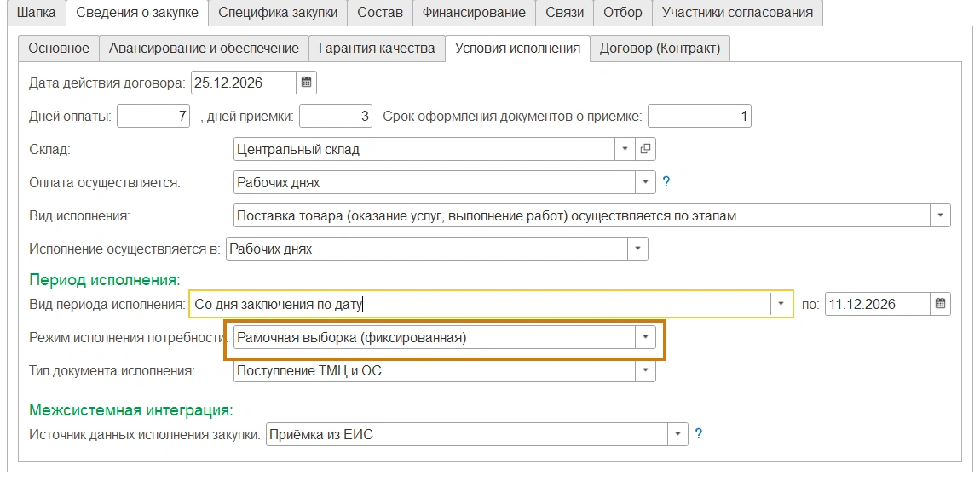
Task: Switch to the Отбор tab
Action: [622, 13]
